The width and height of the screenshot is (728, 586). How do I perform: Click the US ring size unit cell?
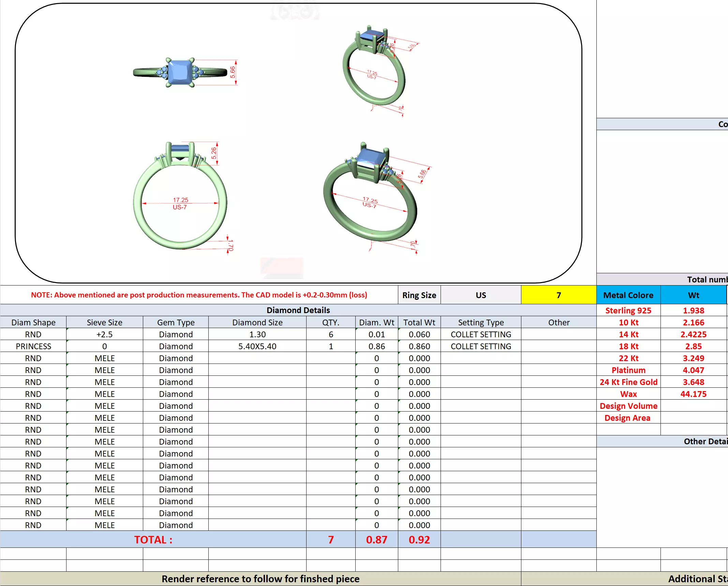click(480, 295)
